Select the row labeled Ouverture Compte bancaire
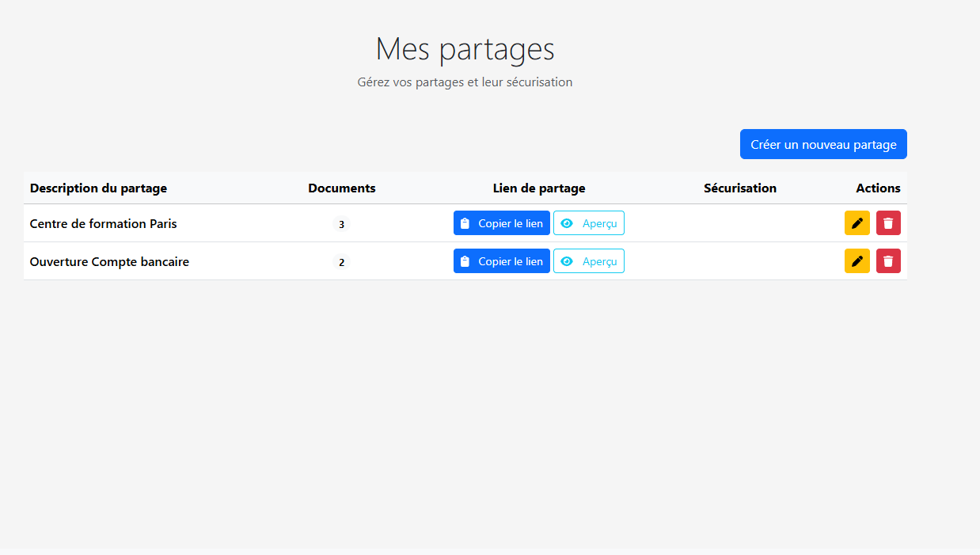Screen dimensions: 980x555 point(108,260)
